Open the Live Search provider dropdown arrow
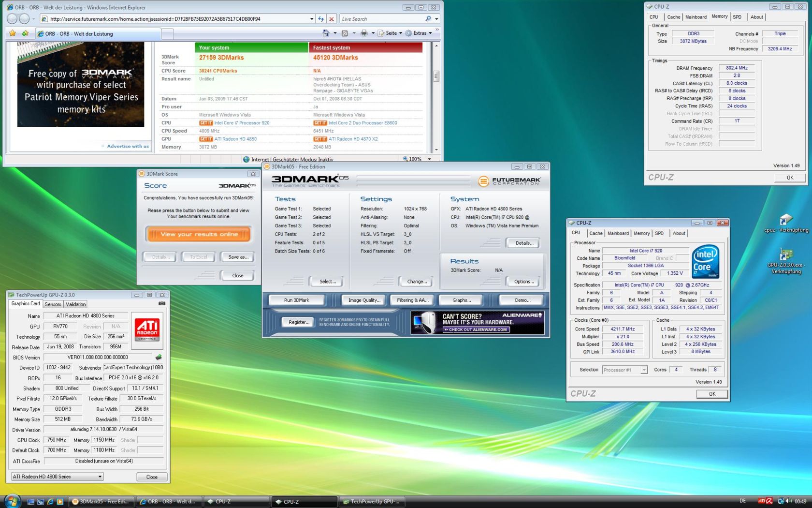The height and width of the screenshot is (508, 812). tap(436, 19)
